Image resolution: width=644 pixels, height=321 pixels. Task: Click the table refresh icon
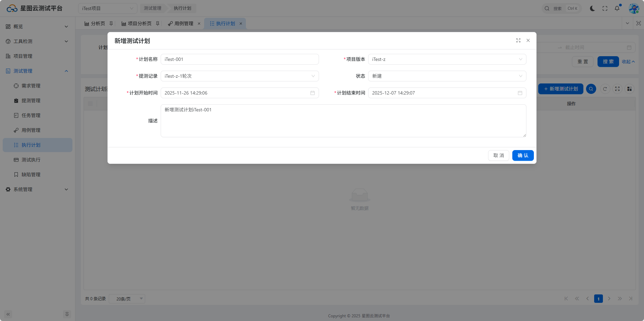pos(605,89)
